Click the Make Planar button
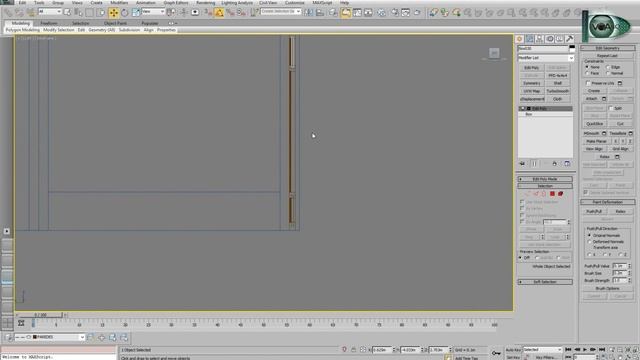 click(596, 141)
